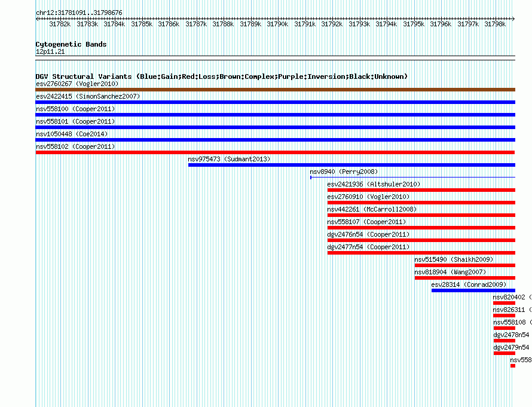Click the nsv558107 (Cooper2011) red bar
The image size is (532, 407).
coord(421,228)
